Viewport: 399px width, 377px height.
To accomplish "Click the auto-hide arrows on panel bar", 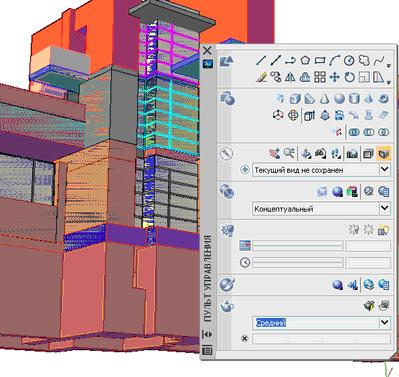I will (207, 334).
